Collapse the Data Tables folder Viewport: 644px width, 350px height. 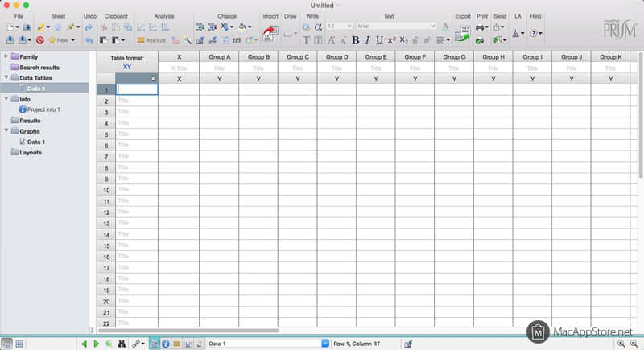click(6, 78)
